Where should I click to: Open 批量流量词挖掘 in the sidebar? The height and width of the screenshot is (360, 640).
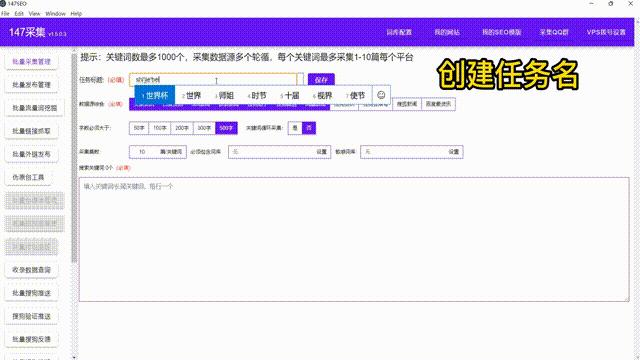35,108
